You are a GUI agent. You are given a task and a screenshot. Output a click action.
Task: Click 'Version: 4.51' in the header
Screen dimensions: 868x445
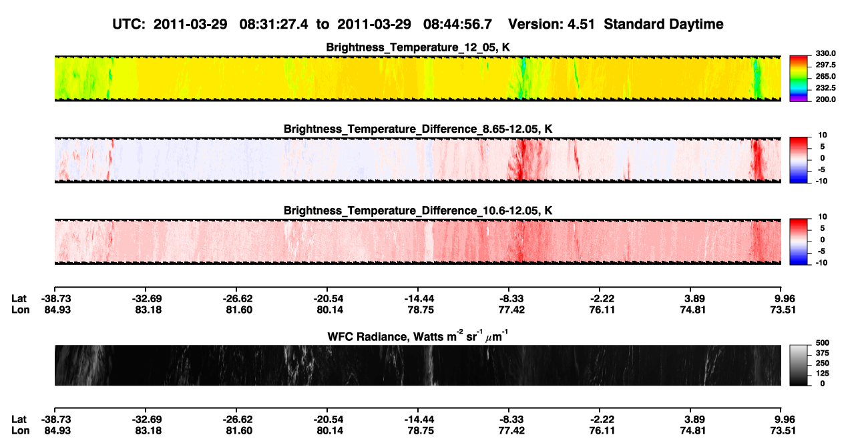click(552, 24)
